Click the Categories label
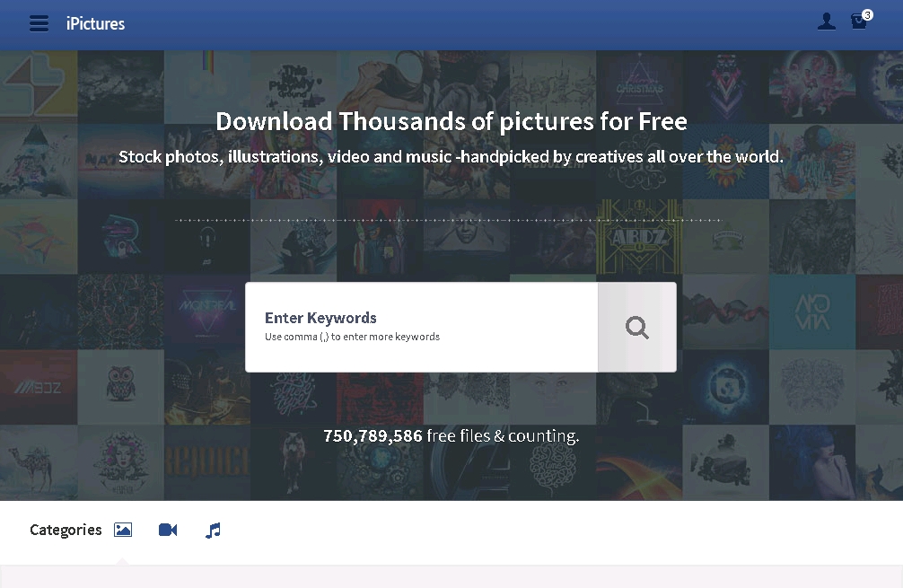903x588 pixels. click(66, 531)
